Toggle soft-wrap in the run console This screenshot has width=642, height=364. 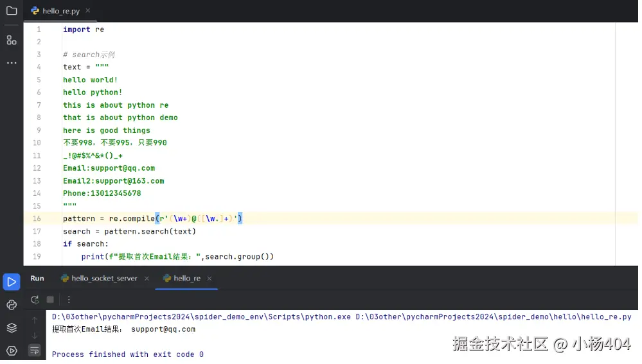pos(35,351)
